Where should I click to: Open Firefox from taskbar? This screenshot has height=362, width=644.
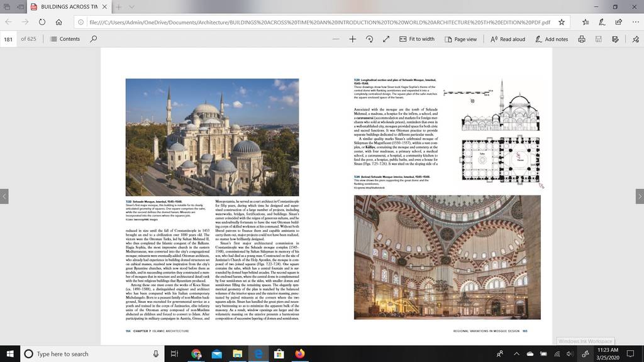pos(300,354)
